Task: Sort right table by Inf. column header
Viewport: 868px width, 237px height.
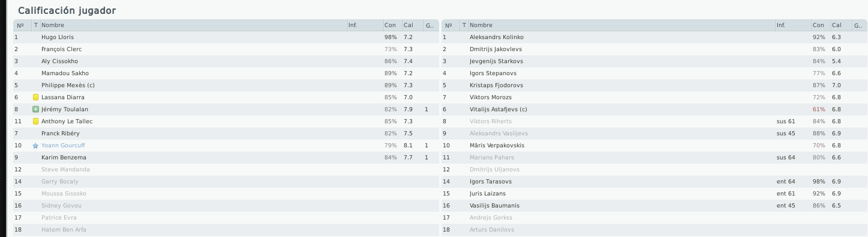Action: pyautogui.click(x=793, y=25)
